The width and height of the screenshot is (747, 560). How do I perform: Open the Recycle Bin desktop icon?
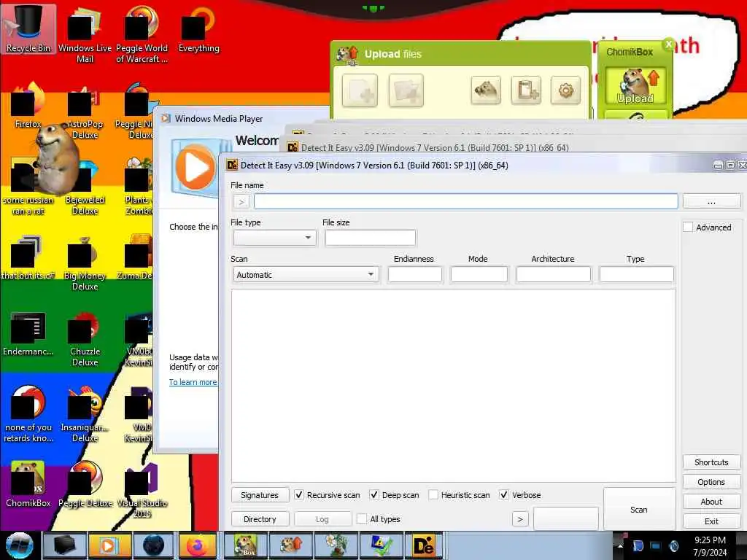[x=28, y=28]
